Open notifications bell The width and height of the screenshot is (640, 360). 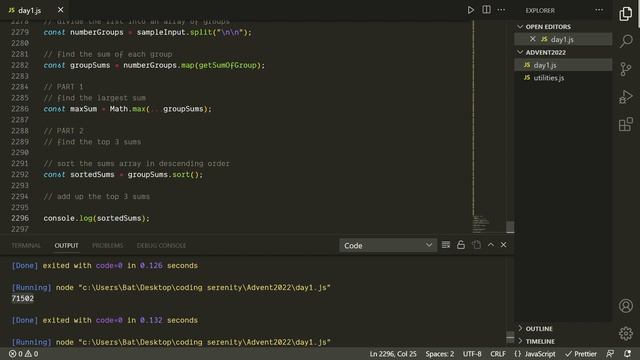pos(627,354)
